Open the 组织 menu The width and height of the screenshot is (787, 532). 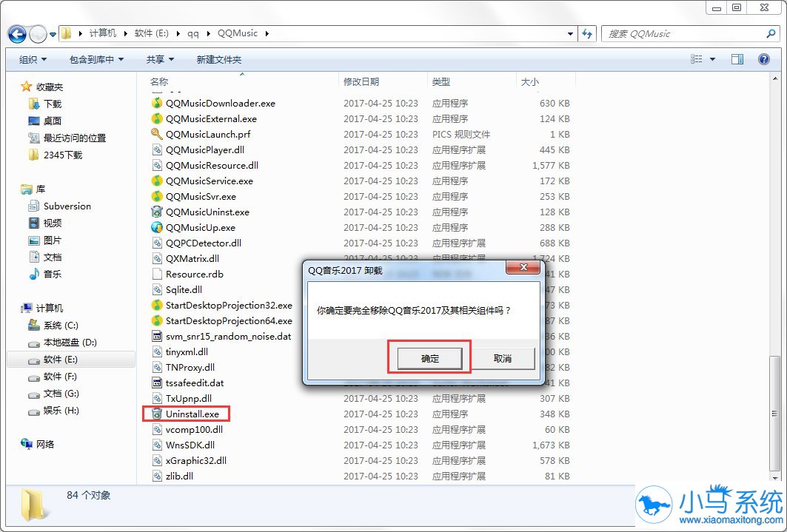coord(33,60)
